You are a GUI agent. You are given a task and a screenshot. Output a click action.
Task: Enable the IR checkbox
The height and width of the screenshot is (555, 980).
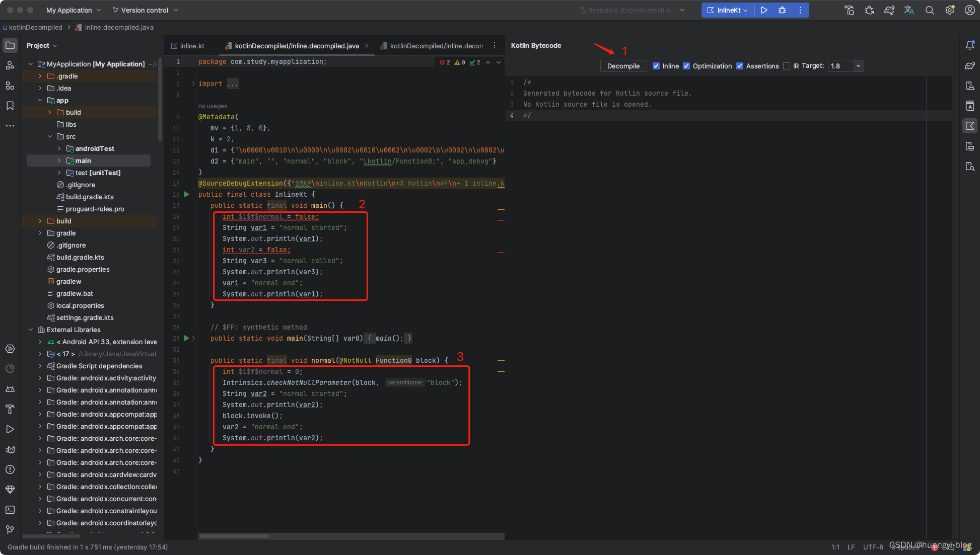pos(787,66)
